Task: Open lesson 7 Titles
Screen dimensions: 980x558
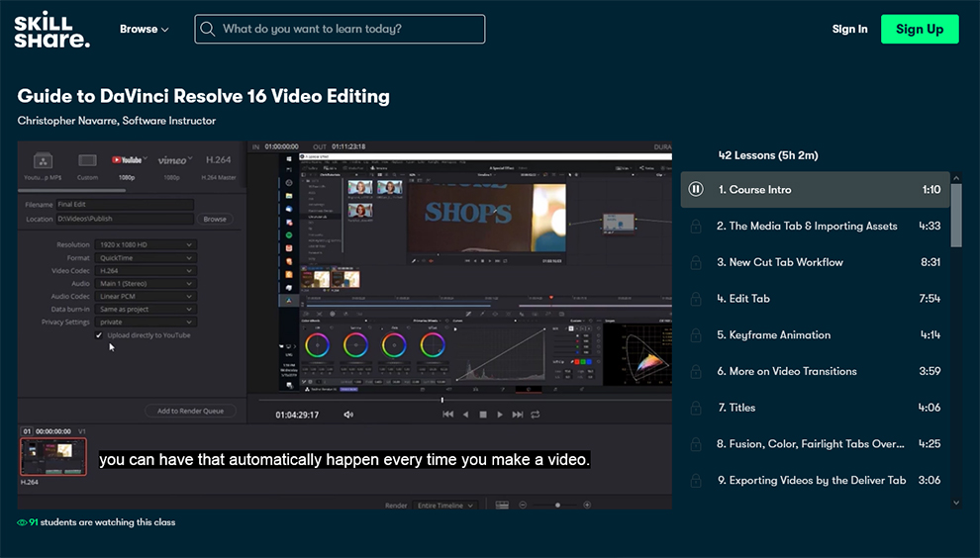Action: [x=815, y=408]
